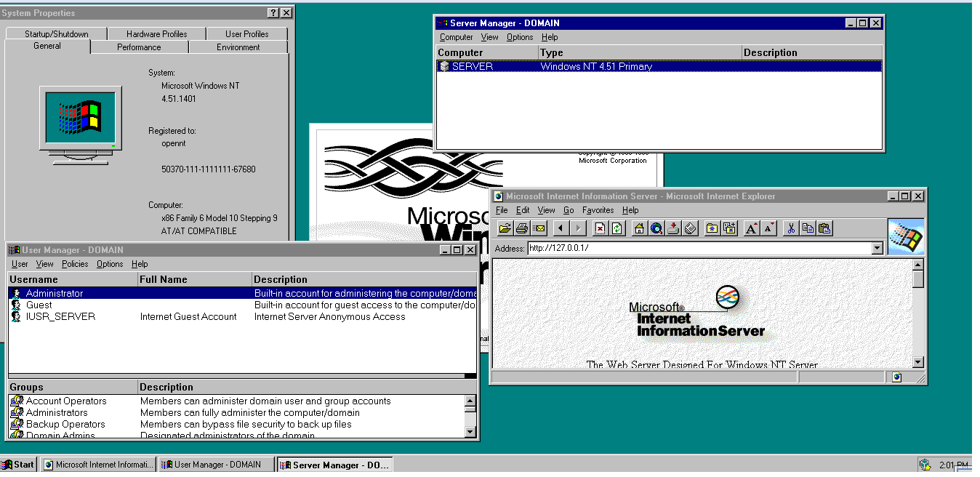Open the Favorites folder icon

pos(712,228)
